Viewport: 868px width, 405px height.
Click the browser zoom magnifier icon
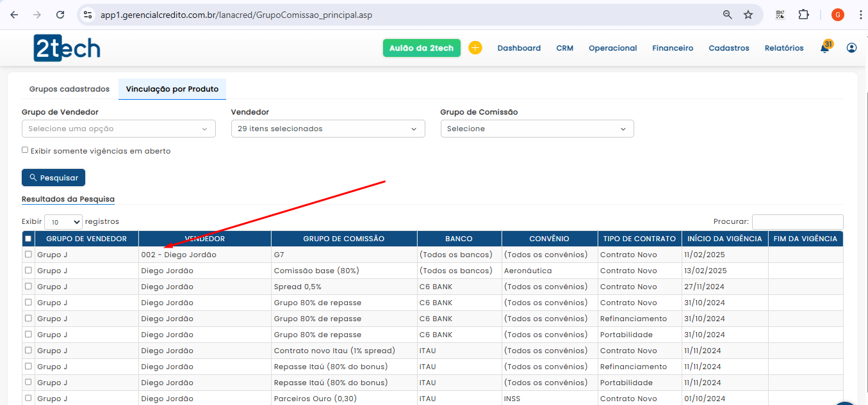[x=727, y=15]
